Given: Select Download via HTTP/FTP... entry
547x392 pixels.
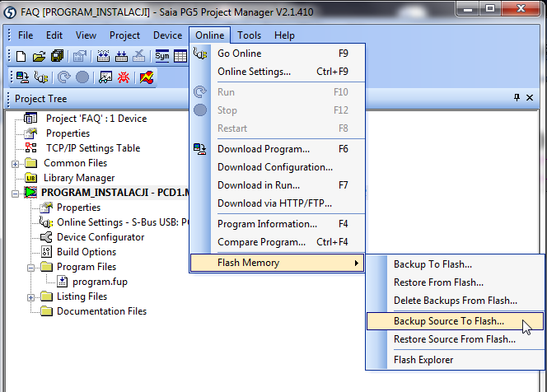Looking at the screenshot, I should (278, 203).
